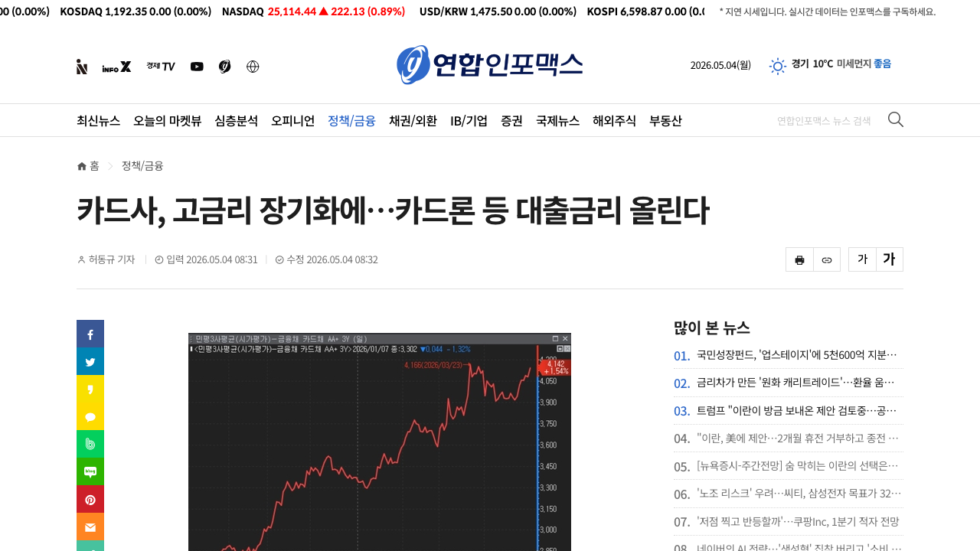Share article on KakaoTalk
Image resolution: width=980 pixels, height=551 pixels.
click(x=90, y=416)
